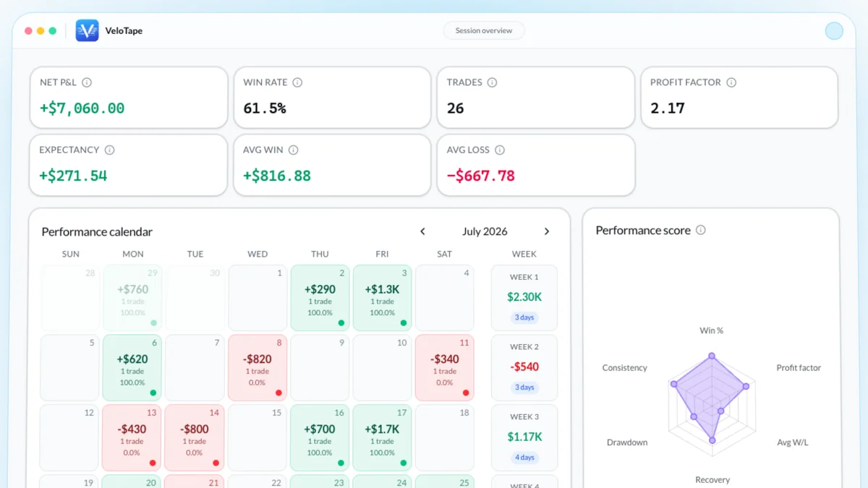The width and height of the screenshot is (868, 488).
Task: Open July 3 day with +$1.3K
Action: pos(382,298)
